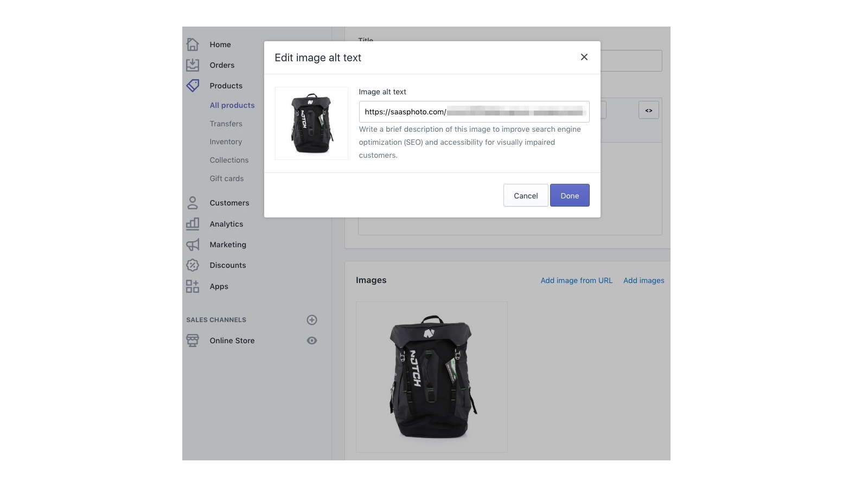The width and height of the screenshot is (868, 488).
Task: Toggle Online Store visibility with the eye icon
Action: coord(312,341)
